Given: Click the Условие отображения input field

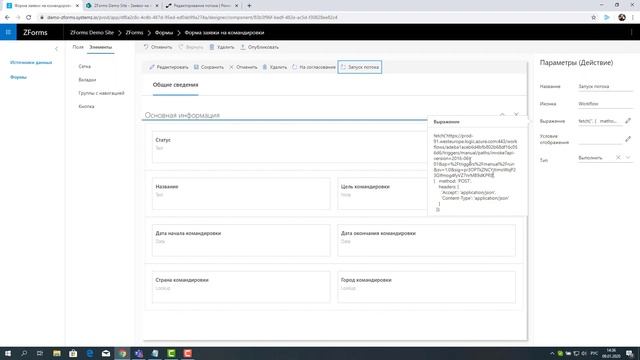Looking at the screenshot, I should click(600, 139).
